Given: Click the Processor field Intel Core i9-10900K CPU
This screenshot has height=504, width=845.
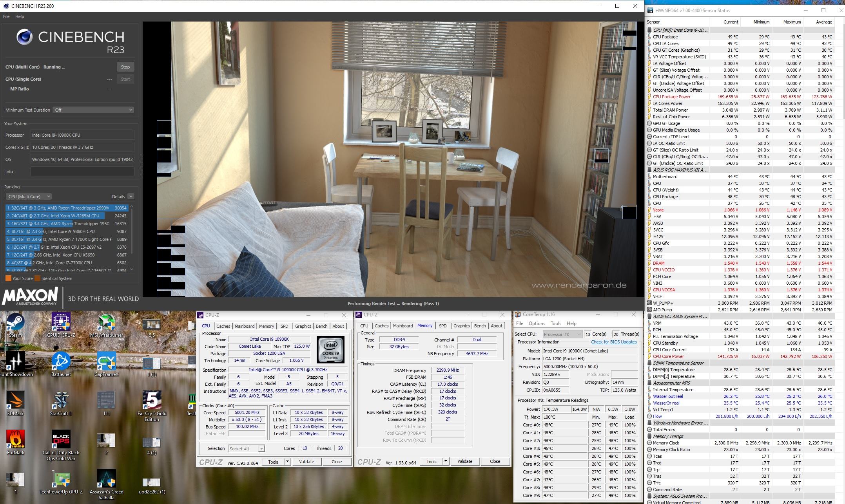Looking at the screenshot, I should [82, 135].
